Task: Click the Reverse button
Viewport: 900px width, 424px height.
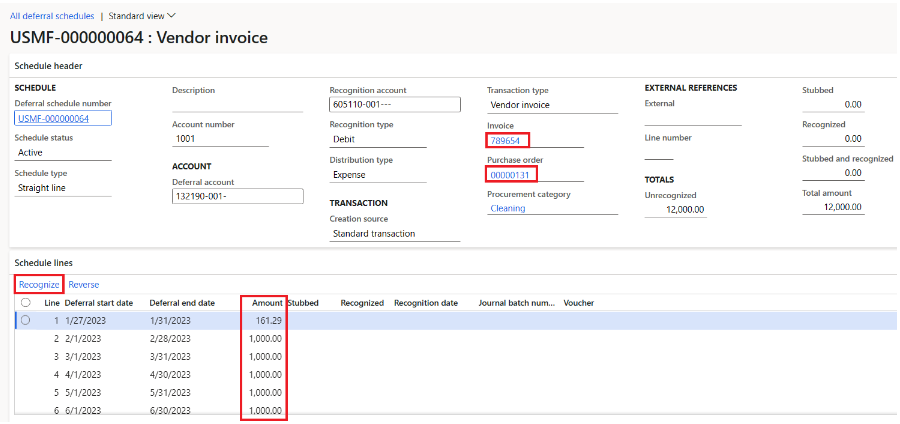Action: click(x=83, y=284)
